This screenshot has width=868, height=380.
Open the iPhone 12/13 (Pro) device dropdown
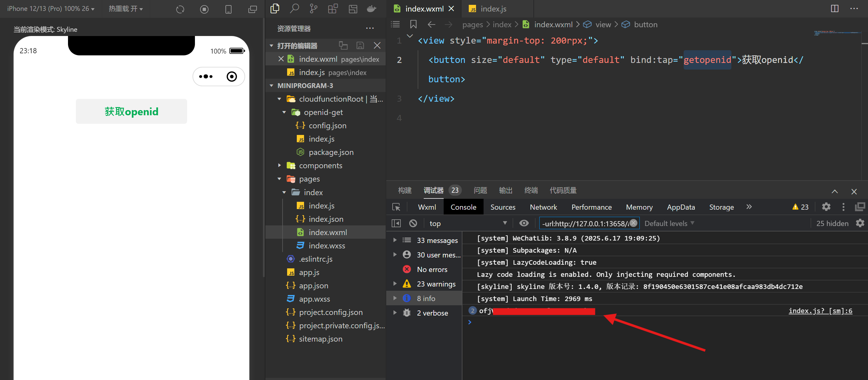(50, 8)
